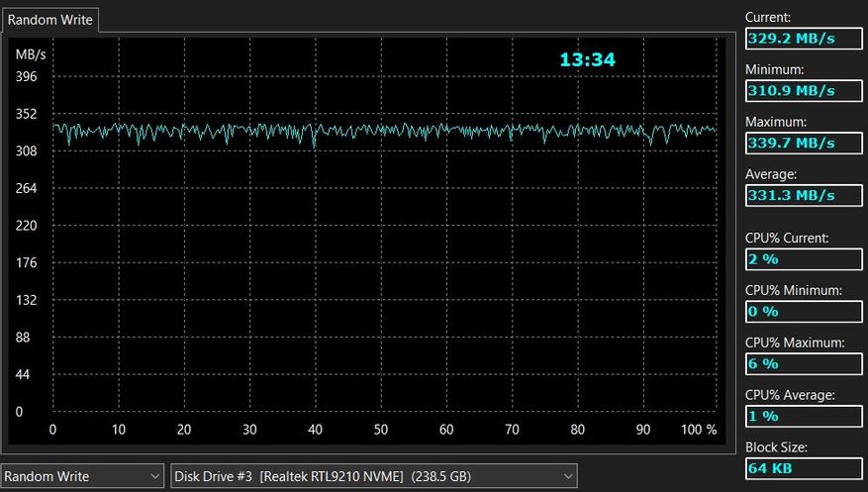This screenshot has height=492, width=868.
Task: Click the Block Size field showing 64 KB
Action: point(803,468)
